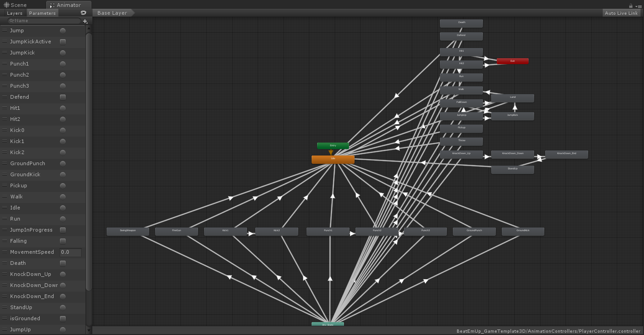
Task: Open the Layers tab
Action: coord(15,13)
